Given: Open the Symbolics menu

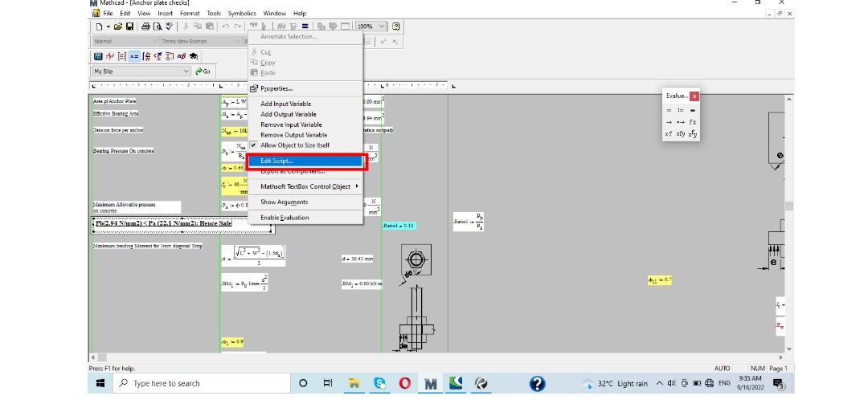Looking at the screenshot, I should coord(242,14).
